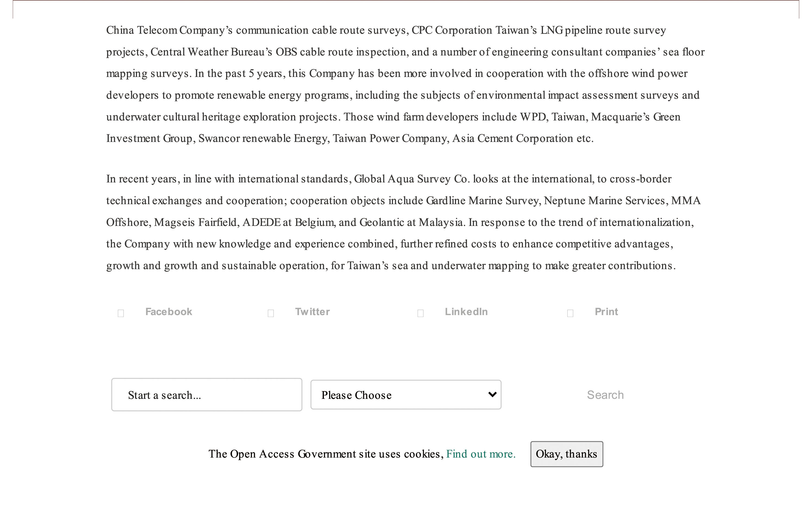Image resolution: width=812 pixels, height=516 pixels.
Task: Click the Facebook share icon
Action: [121, 313]
